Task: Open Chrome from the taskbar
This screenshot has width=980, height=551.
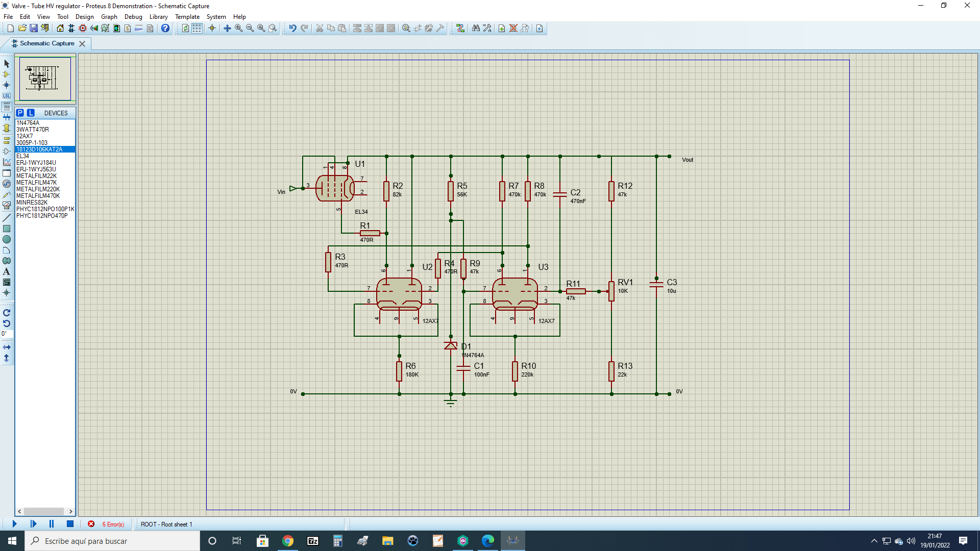Action: click(x=288, y=541)
